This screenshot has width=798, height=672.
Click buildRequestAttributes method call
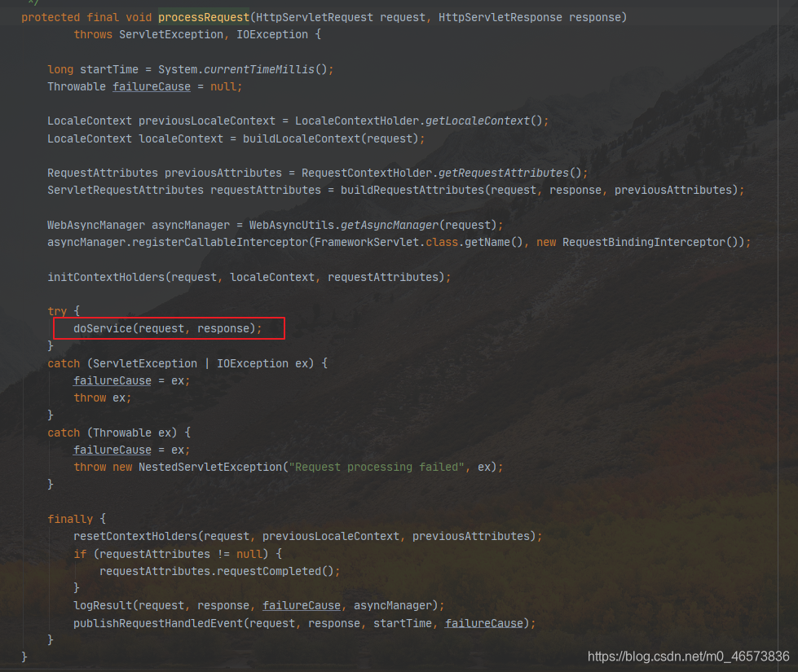point(412,191)
